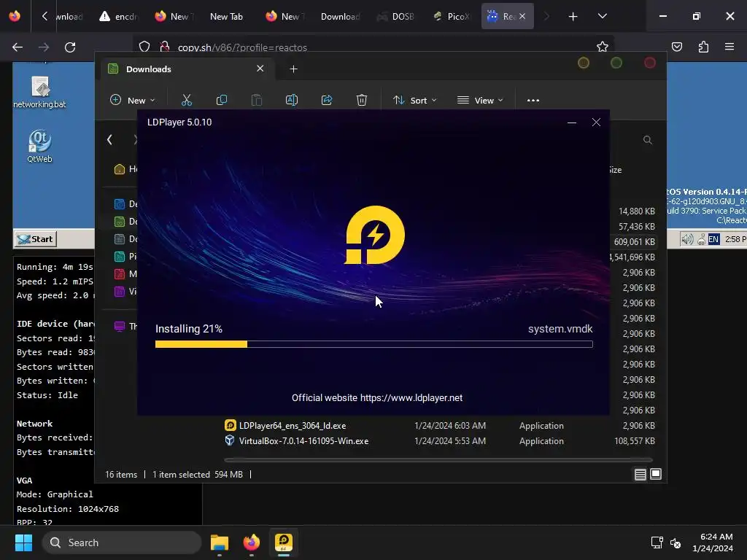Screen dimensions: 747x560
Task: Open the Sort dropdown menu
Action: pos(414,100)
